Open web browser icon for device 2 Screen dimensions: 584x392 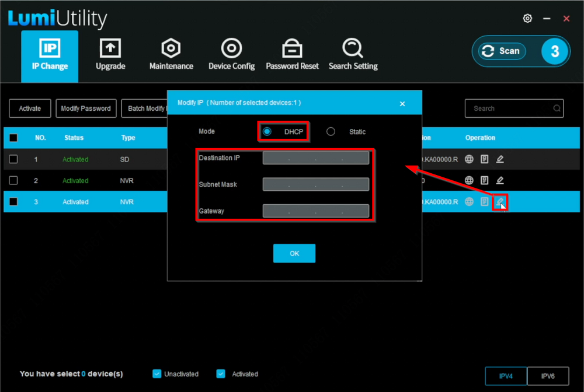(x=469, y=181)
